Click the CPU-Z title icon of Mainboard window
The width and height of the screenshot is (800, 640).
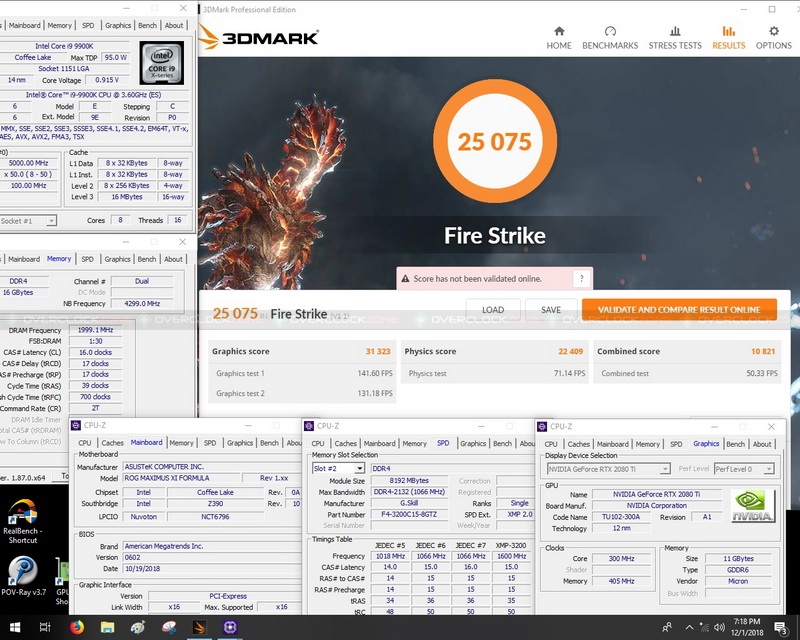tap(76, 425)
